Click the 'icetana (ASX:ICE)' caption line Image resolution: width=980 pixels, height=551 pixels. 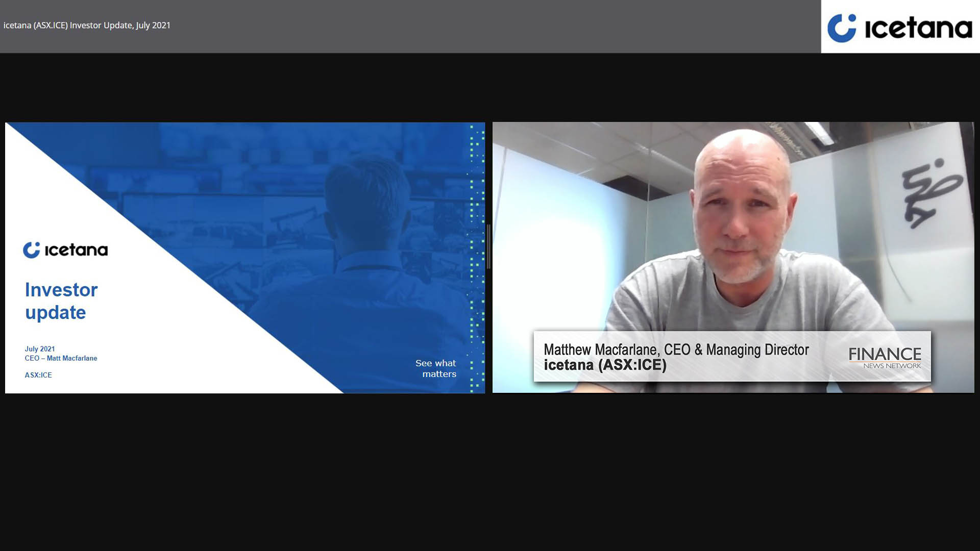tap(605, 365)
